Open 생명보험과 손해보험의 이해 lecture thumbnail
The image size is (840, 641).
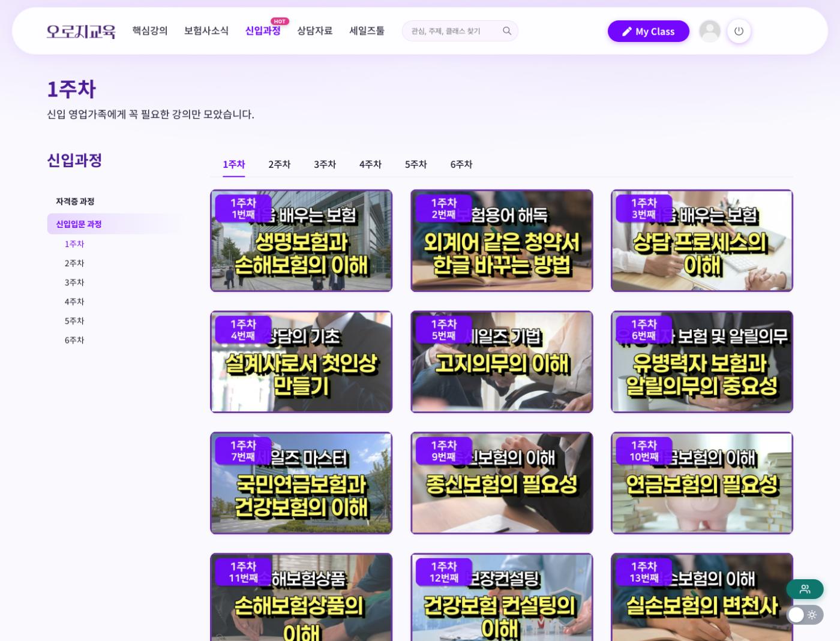point(301,241)
